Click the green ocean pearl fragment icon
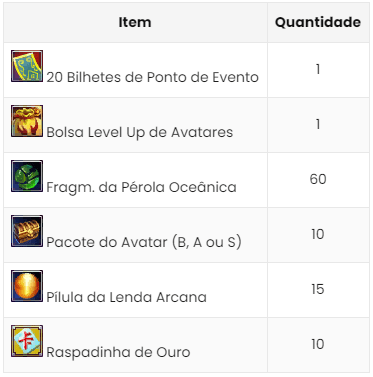373x377 pixels. [27, 176]
